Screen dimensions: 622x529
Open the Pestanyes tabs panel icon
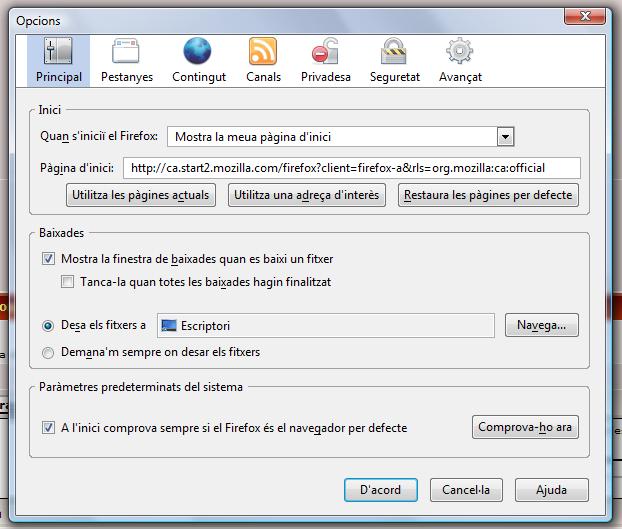(127, 52)
